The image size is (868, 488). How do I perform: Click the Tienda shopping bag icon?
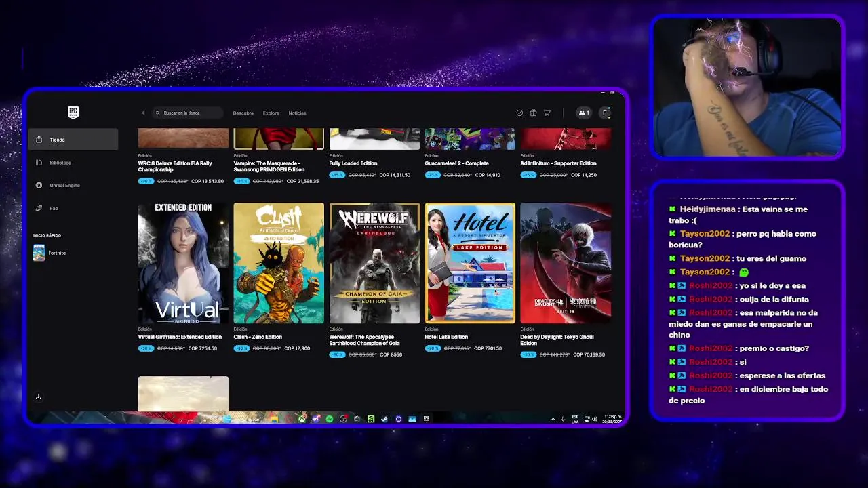point(39,140)
